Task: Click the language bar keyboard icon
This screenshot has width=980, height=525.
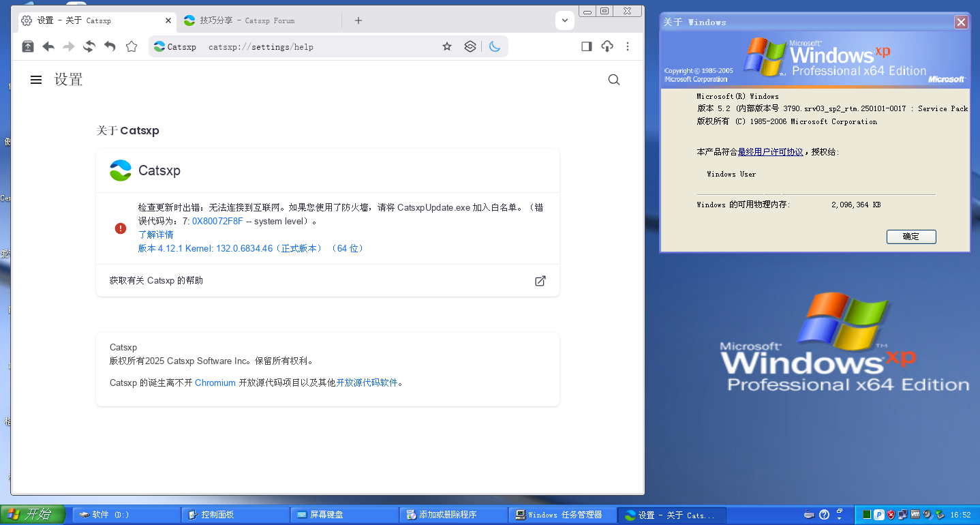Action: 809,515
